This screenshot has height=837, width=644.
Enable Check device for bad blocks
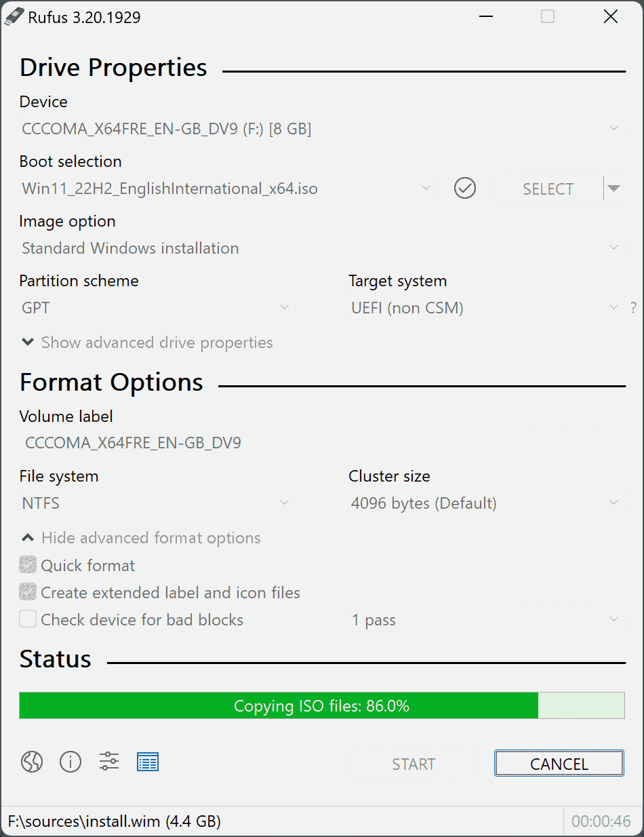(27, 619)
